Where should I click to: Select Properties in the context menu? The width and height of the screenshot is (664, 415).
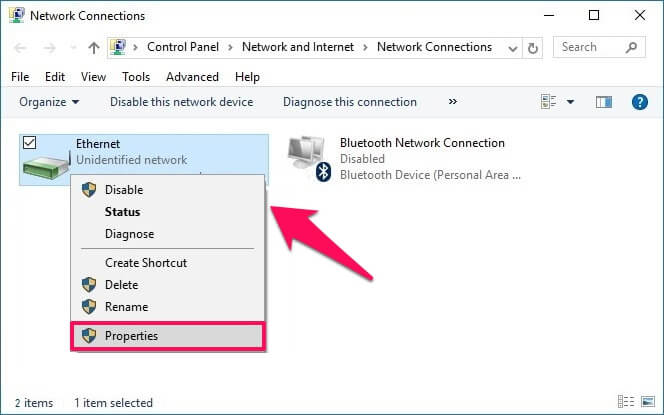point(131,336)
